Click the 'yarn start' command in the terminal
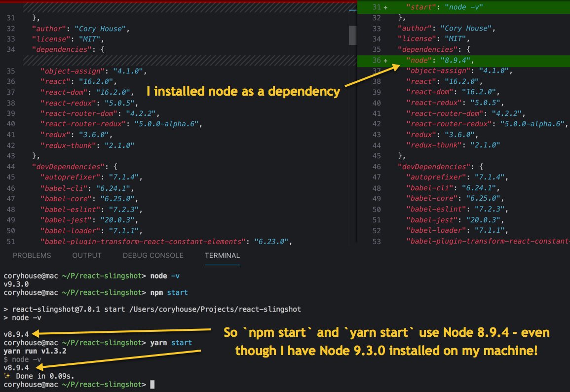 (171, 343)
